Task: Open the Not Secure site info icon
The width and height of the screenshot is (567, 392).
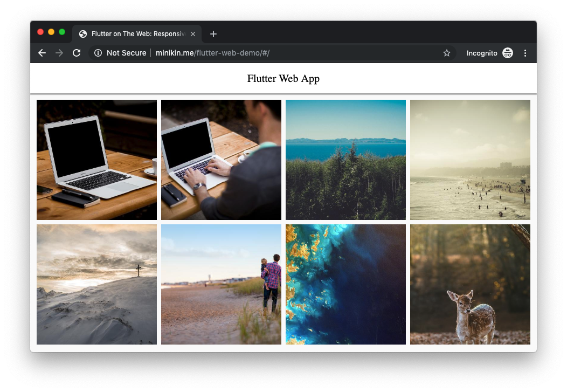Action: (x=98, y=53)
